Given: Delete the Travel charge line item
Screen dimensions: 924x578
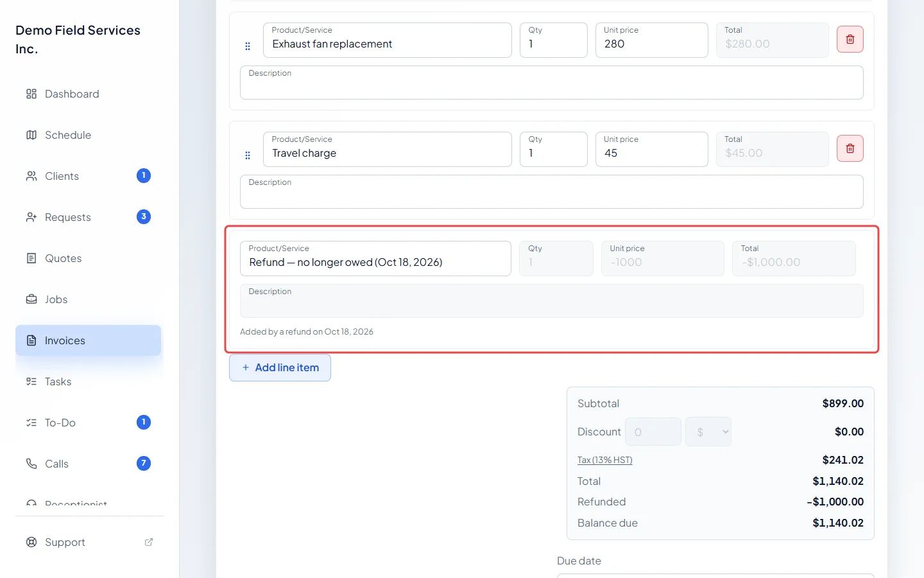Looking at the screenshot, I should [x=850, y=148].
